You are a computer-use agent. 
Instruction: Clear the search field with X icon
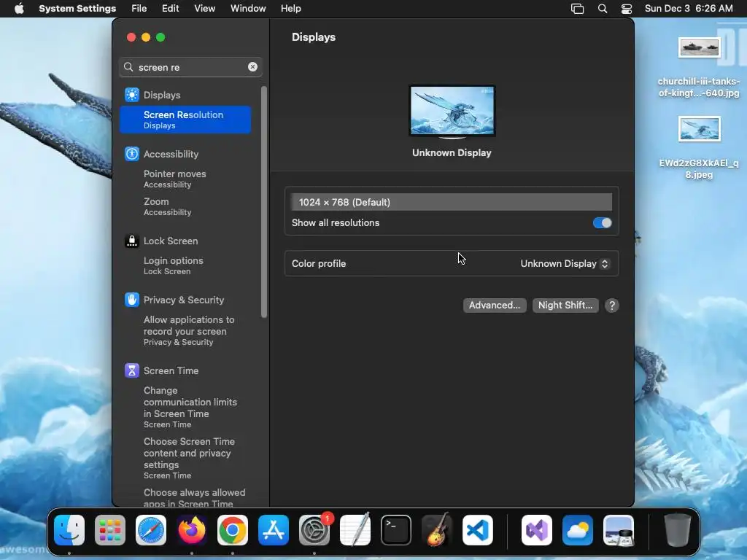pyautogui.click(x=252, y=67)
